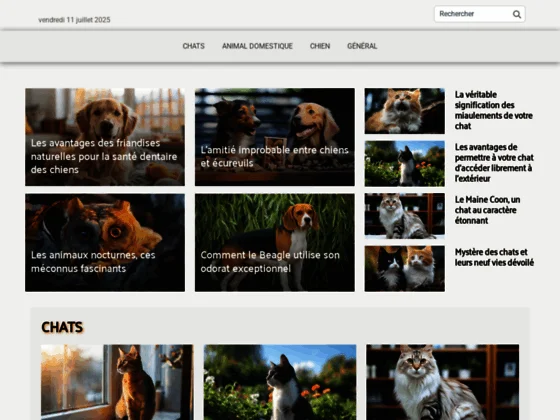Viewport: 560px width, 420px height.
Task: Open article Comment le Beagle utilise son odorat
Action: coord(275,242)
